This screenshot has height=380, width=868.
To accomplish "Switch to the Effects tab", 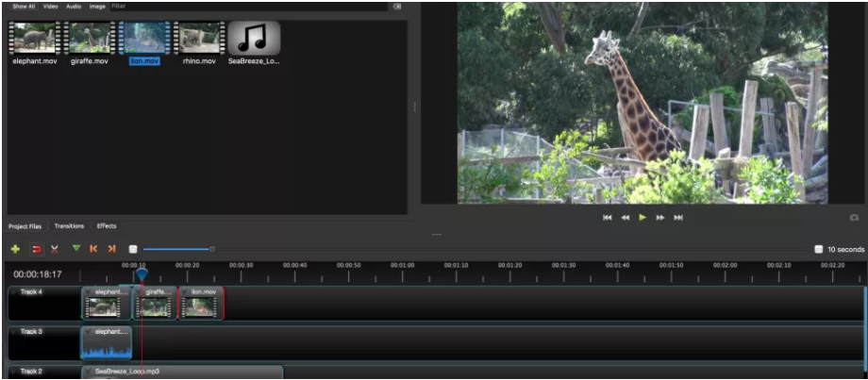I will 107,225.
